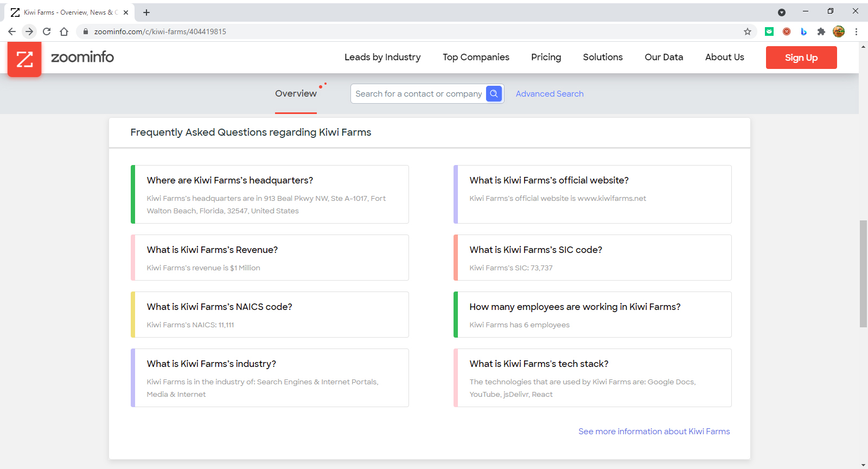Select the official website question heading
The height and width of the screenshot is (469, 868).
tap(549, 180)
